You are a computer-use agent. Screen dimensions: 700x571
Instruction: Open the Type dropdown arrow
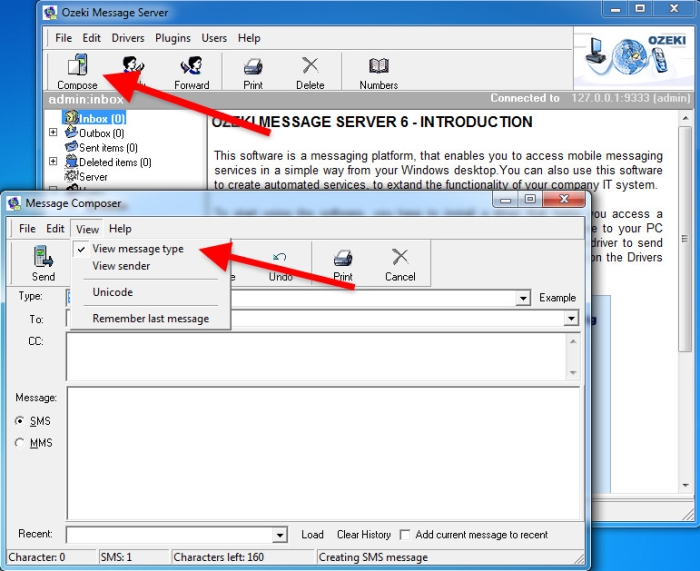(x=523, y=298)
